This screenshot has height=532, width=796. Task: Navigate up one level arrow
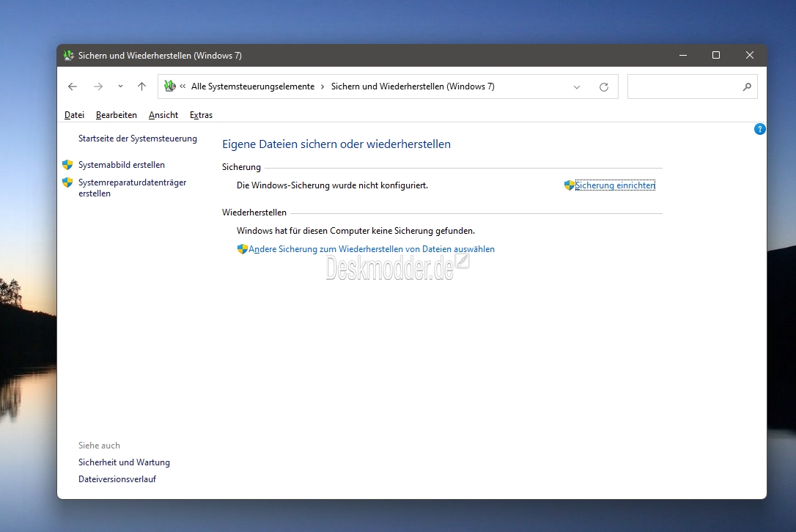coord(141,86)
